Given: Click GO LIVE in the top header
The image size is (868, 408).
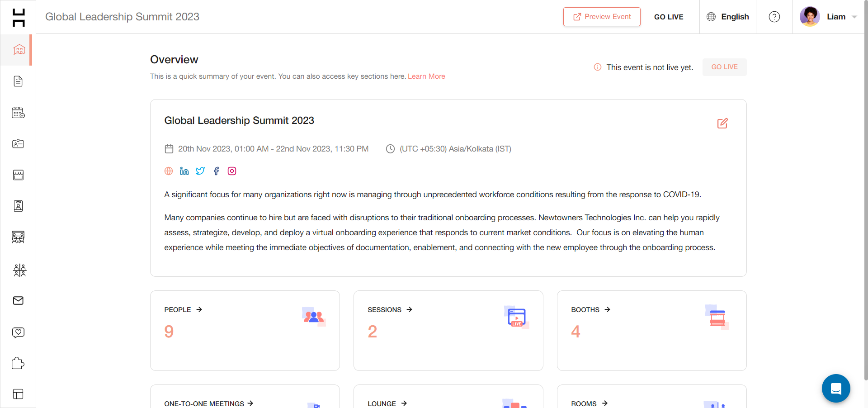Looking at the screenshot, I should click(669, 17).
